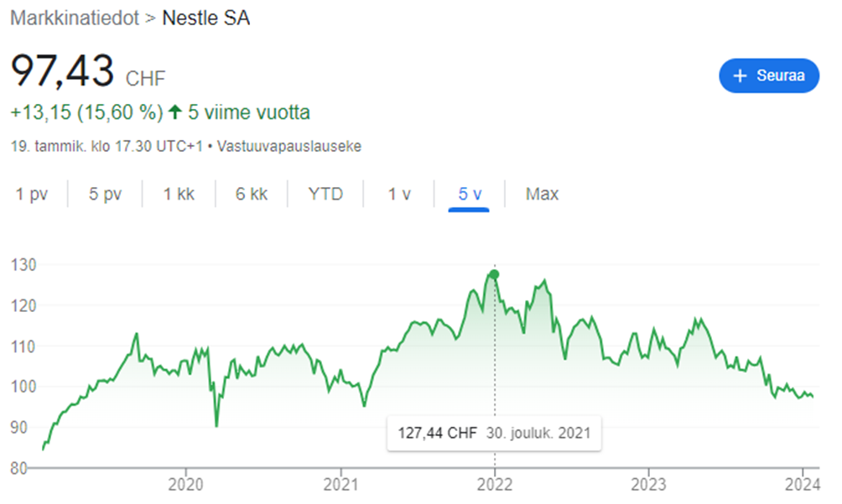Screen dimensions: 842x504
Task: Show the 1 kk chart range
Action: tap(179, 195)
